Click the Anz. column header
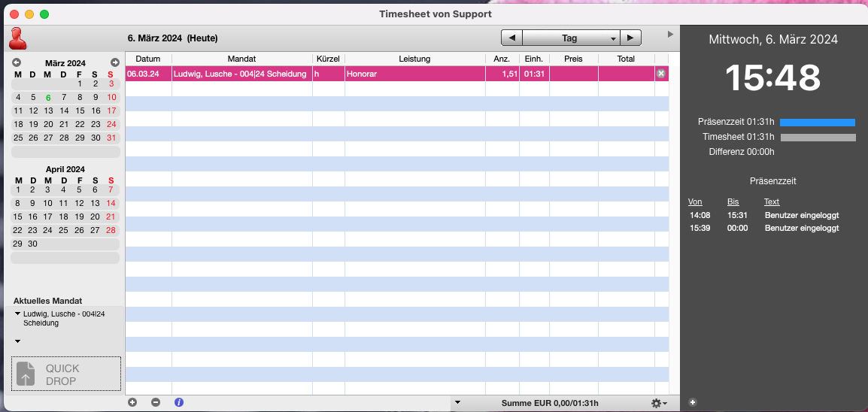This screenshot has height=412, width=868. [x=502, y=59]
